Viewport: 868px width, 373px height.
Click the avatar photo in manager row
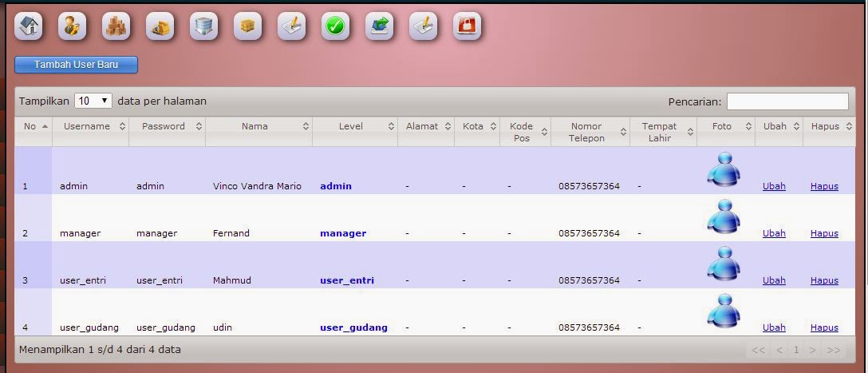pos(724,216)
